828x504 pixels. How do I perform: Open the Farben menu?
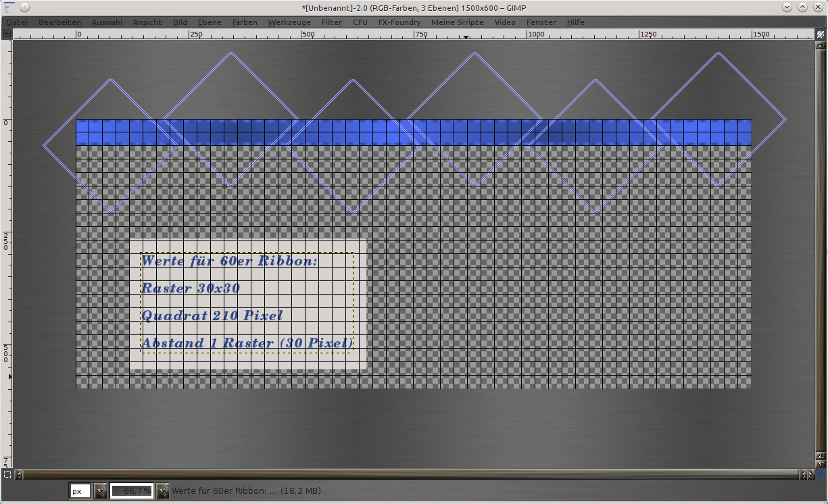245,22
